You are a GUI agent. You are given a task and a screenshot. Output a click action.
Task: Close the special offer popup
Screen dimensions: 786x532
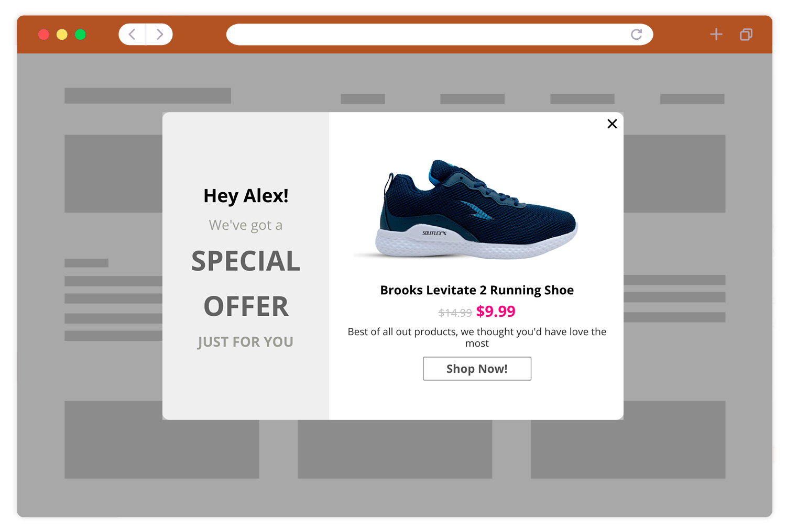[612, 124]
